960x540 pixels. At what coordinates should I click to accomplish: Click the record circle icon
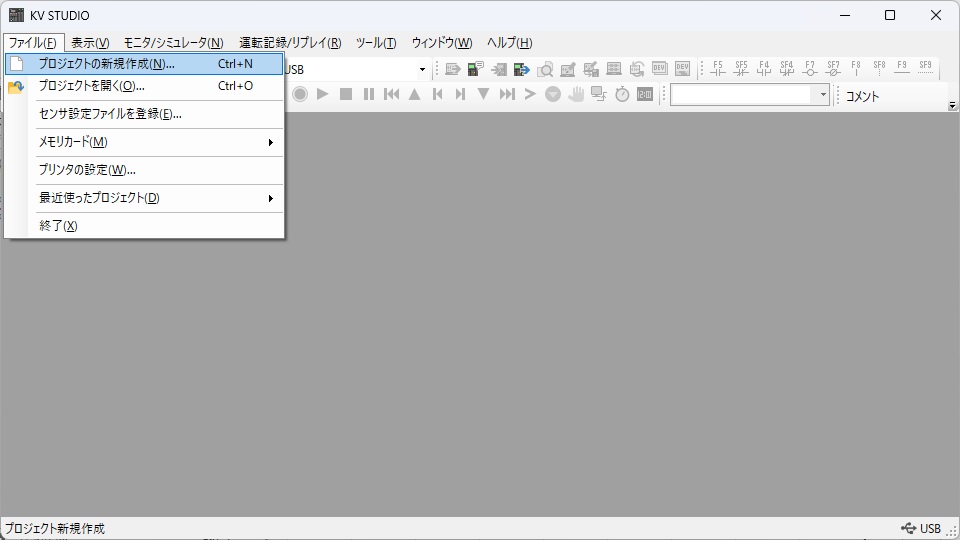(299, 94)
